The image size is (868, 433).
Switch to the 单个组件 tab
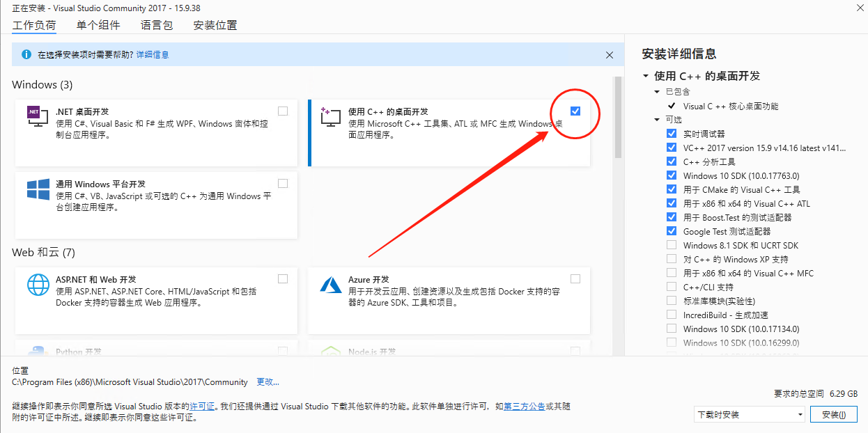(x=98, y=25)
